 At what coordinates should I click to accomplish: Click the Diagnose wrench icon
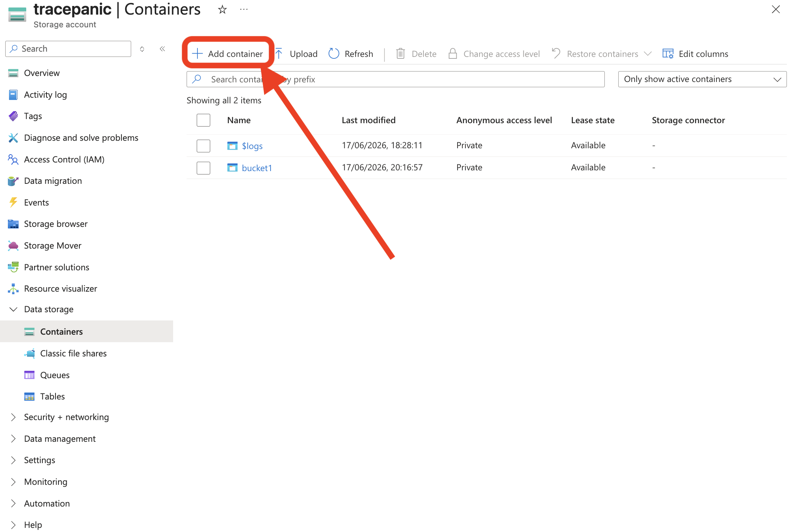[x=13, y=138]
